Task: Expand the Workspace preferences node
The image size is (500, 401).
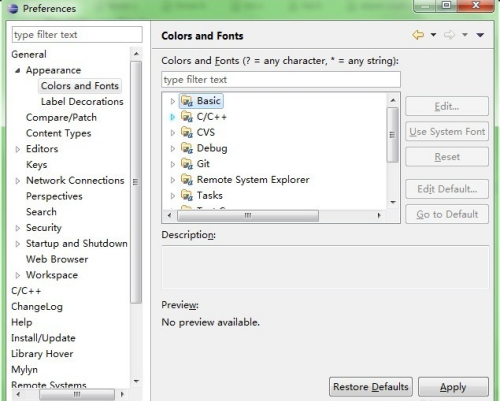Action: tap(18, 275)
